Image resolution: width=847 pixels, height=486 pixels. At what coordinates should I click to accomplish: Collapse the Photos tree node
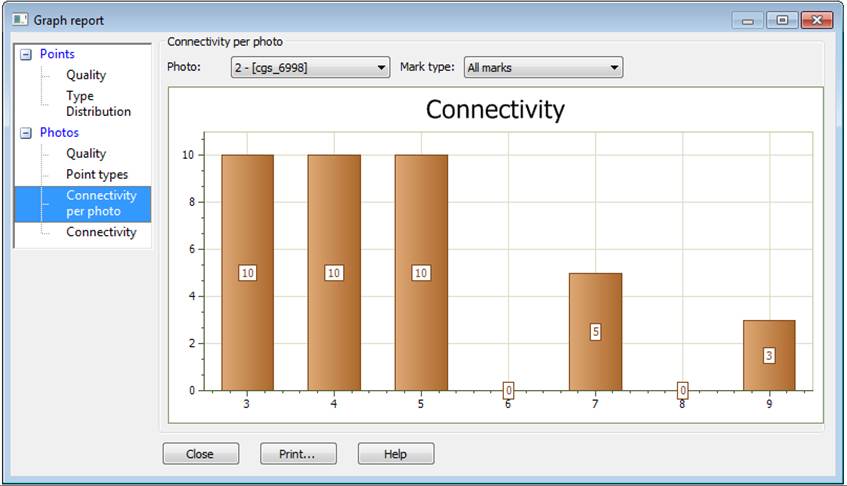click(x=26, y=133)
